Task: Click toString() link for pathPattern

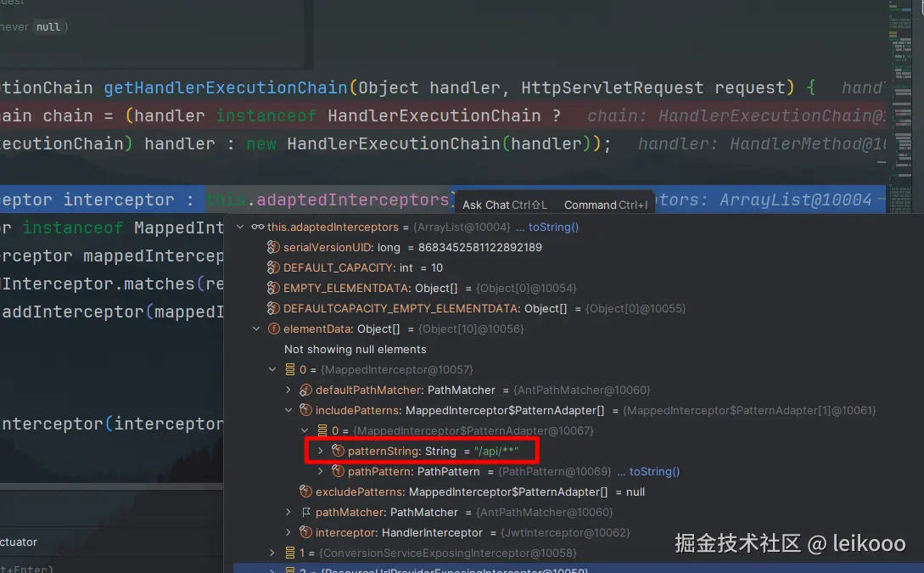Action: pos(654,471)
